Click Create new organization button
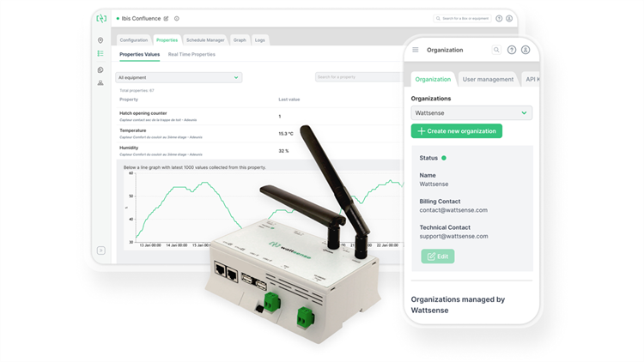 457,131
